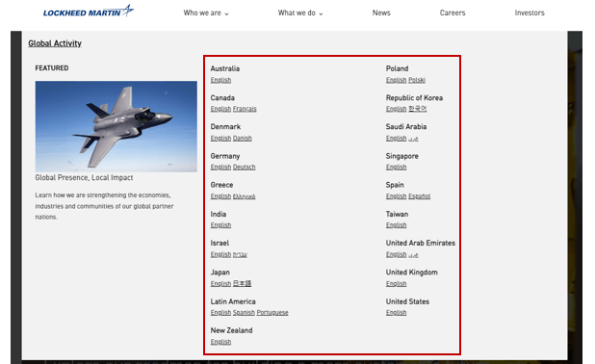Open Germany English site
595x364 pixels.
[x=220, y=167]
